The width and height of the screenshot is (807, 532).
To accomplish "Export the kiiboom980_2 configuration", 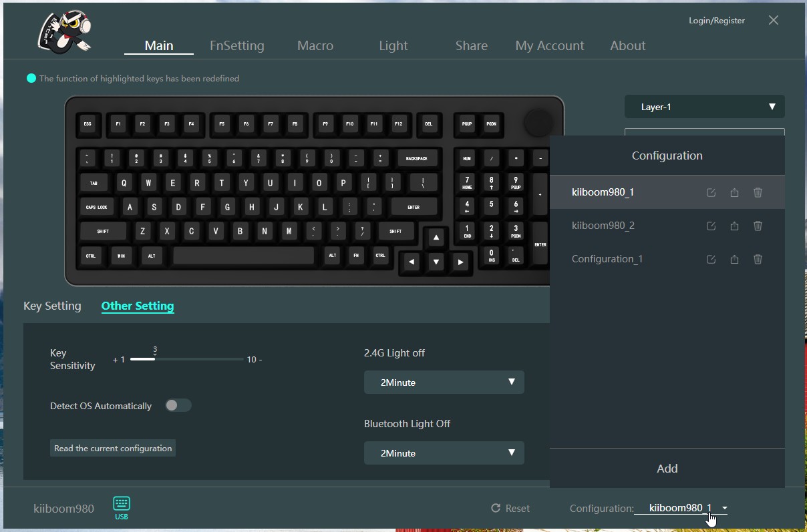I will 734,226.
